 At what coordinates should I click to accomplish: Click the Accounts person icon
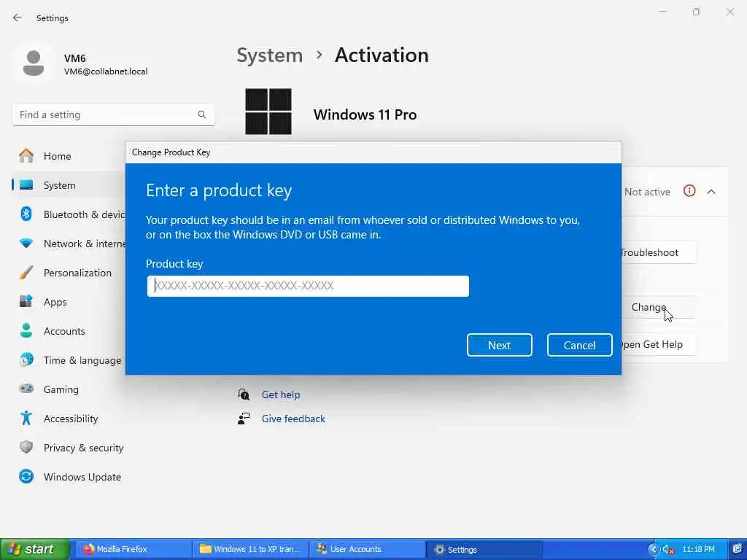tap(26, 330)
